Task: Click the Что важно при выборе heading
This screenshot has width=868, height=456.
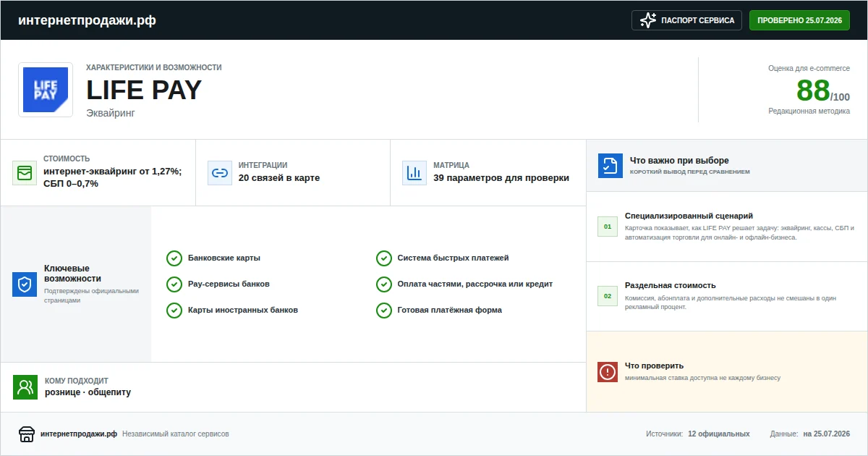Action: [x=679, y=161]
